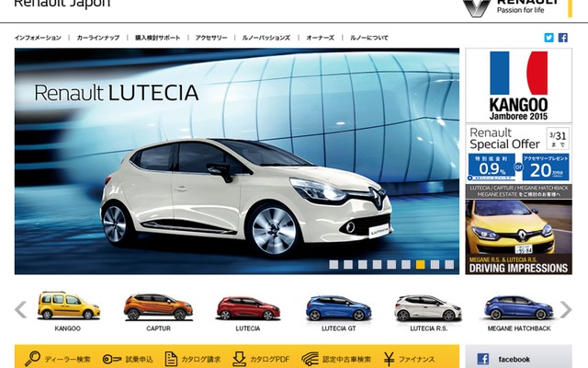Click the 0.9% special low interest box
Image resolution: width=588 pixels, height=368 pixels.
pos(492,167)
